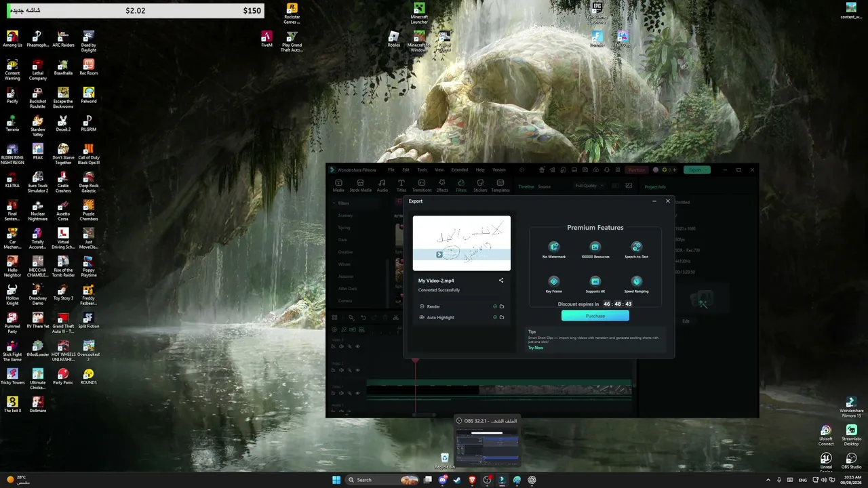868x488 pixels.
Task: Select the After Dark filter category in Filmora
Action: pyautogui.click(x=347, y=289)
